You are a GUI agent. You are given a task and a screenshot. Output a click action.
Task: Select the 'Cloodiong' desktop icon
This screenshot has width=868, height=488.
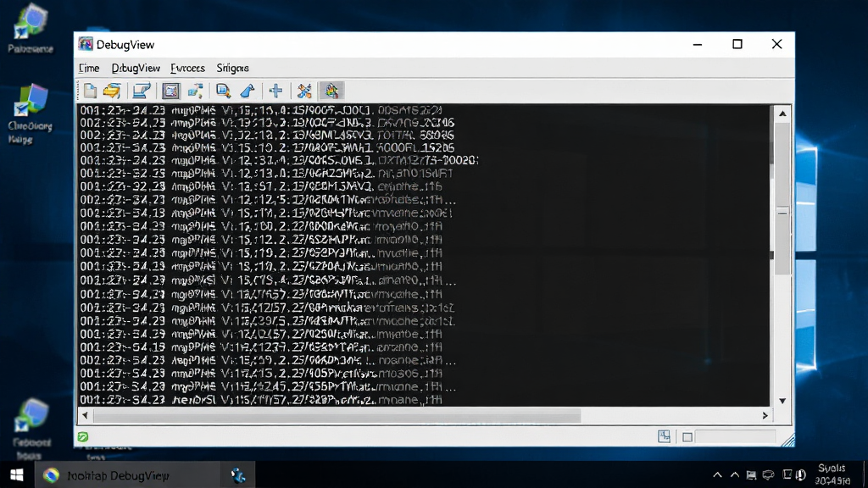click(x=31, y=114)
